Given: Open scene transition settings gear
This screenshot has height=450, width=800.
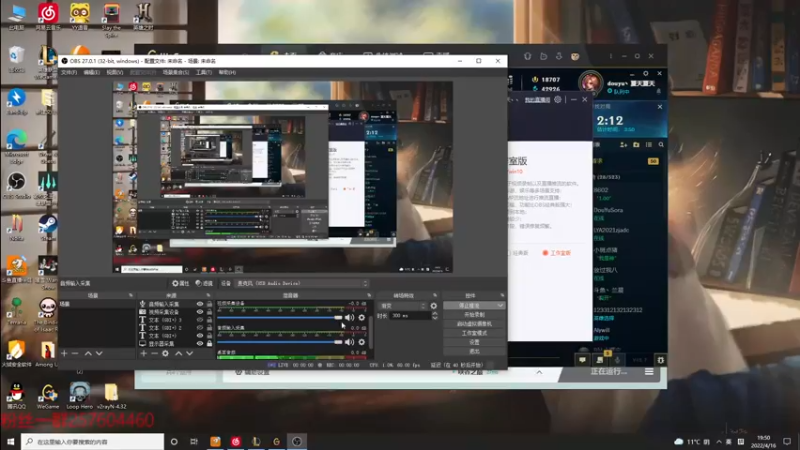Looking at the screenshot, I should pos(434,306).
